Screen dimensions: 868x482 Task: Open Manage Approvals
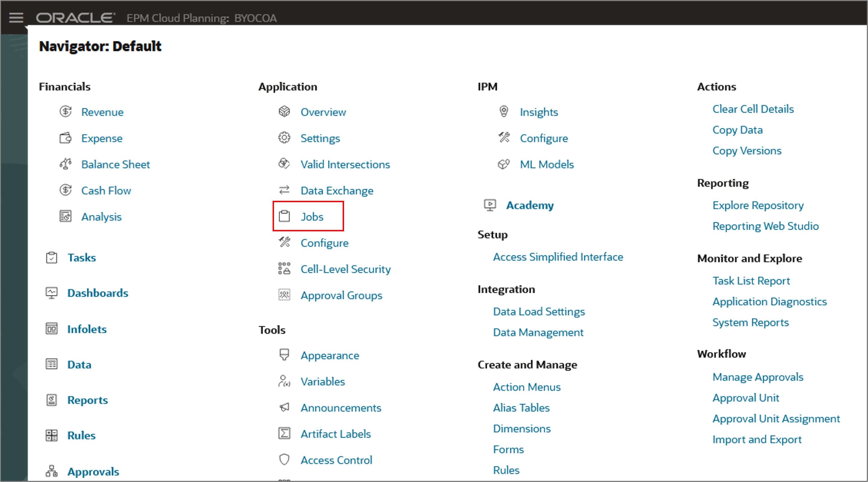tap(758, 377)
